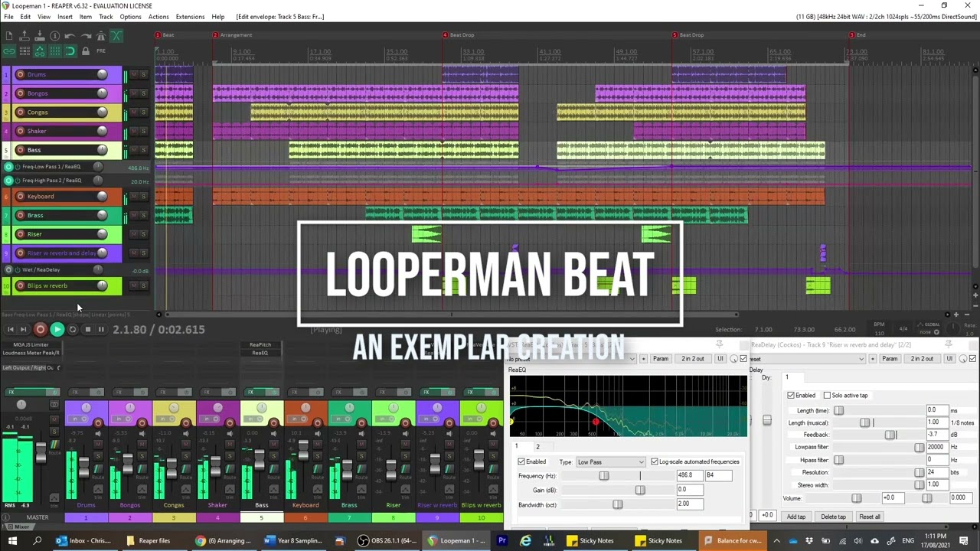Toggle the Envelope move with items icon

point(40,51)
